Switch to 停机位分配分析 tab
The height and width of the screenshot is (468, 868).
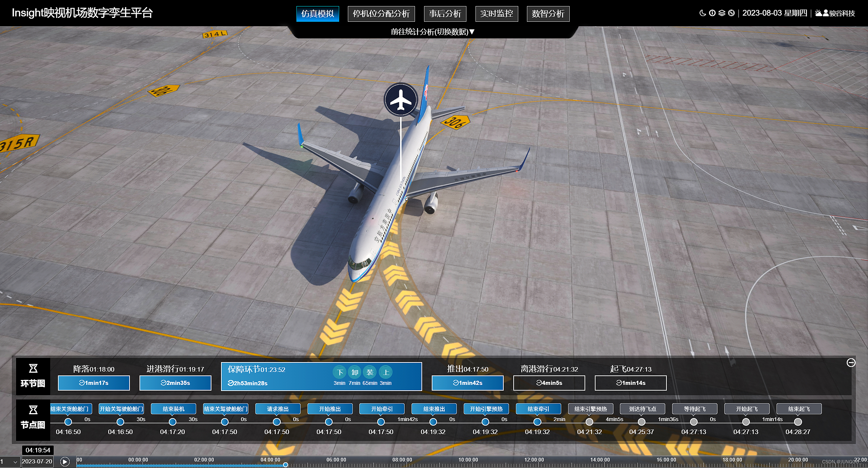(x=381, y=14)
